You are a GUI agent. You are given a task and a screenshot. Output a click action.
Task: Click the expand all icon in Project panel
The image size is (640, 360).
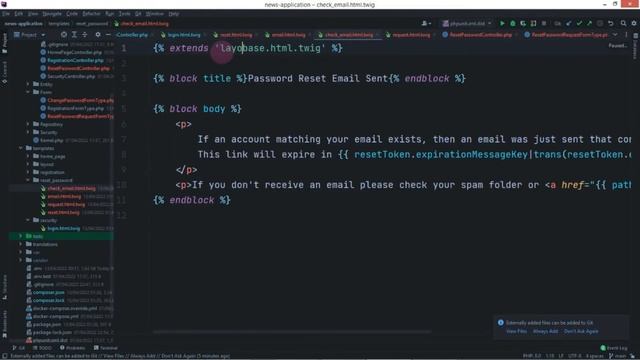74,35
